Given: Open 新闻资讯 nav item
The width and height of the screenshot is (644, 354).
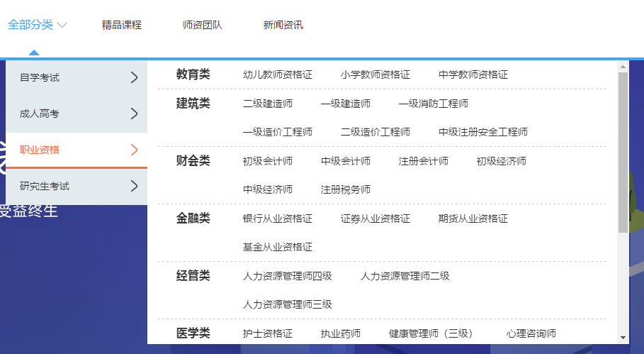Looking at the screenshot, I should 283,25.
